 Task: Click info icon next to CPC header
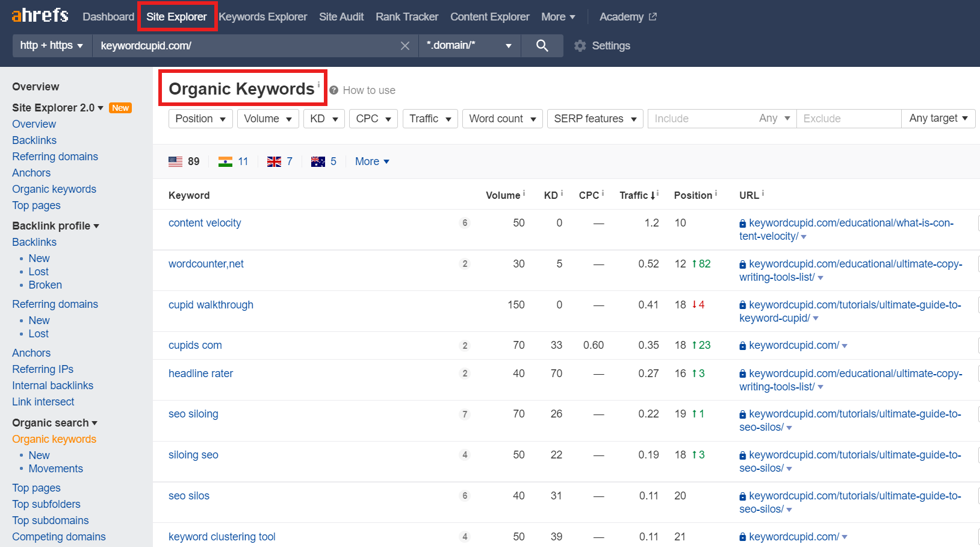(603, 193)
